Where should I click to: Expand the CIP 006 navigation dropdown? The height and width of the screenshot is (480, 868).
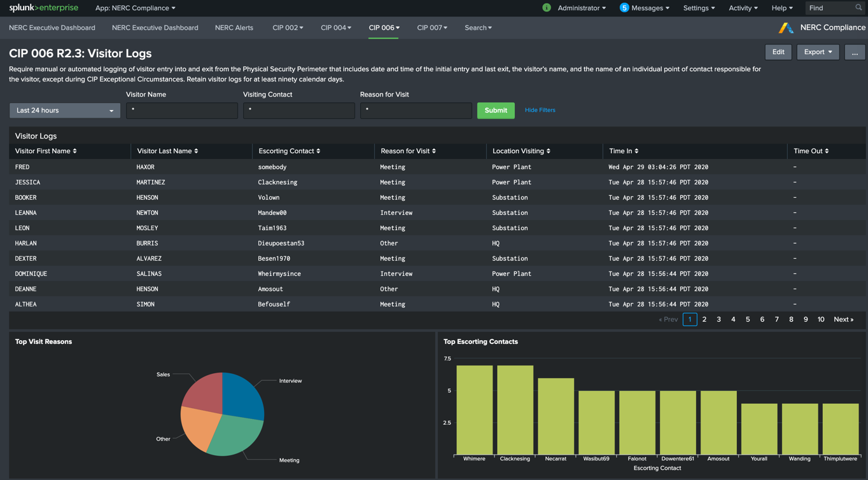[384, 27]
